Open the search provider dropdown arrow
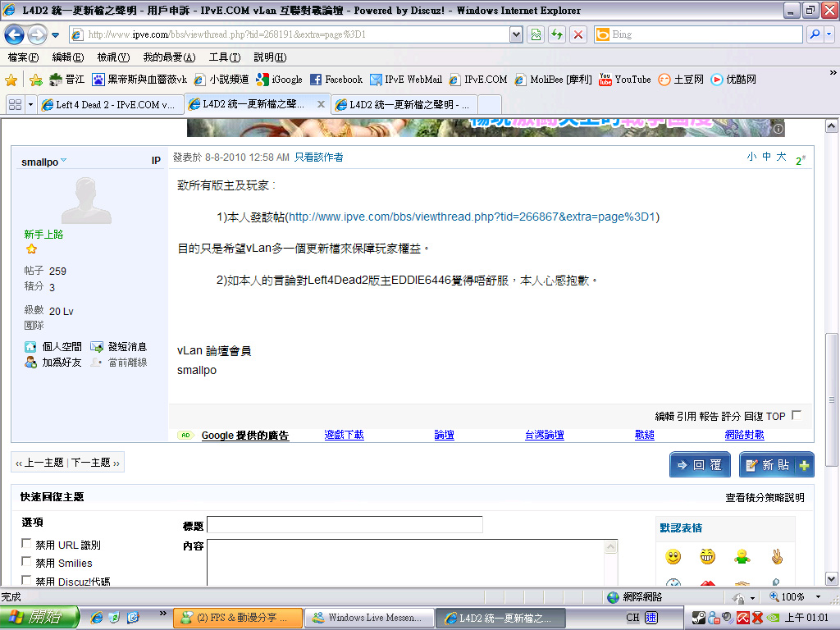The image size is (840, 630). (x=829, y=34)
